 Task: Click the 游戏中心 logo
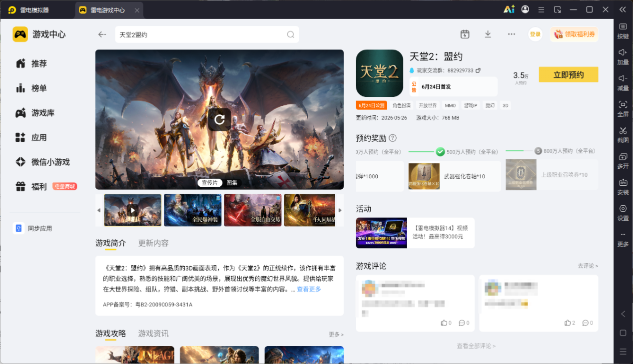point(39,34)
